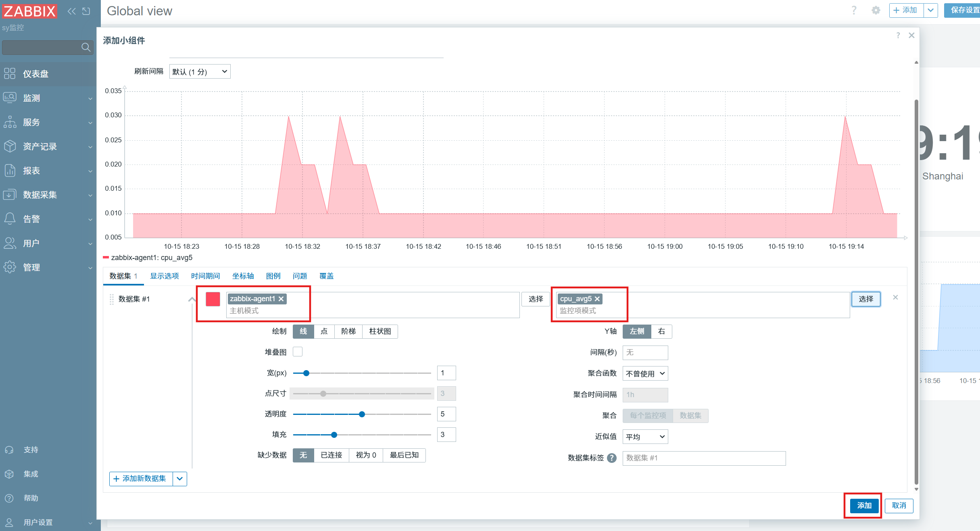Expand the 添加新数据集 arrow menu
Image resolution: width=980 pixels, height=531 pixels.
click(x=180, y=479)
